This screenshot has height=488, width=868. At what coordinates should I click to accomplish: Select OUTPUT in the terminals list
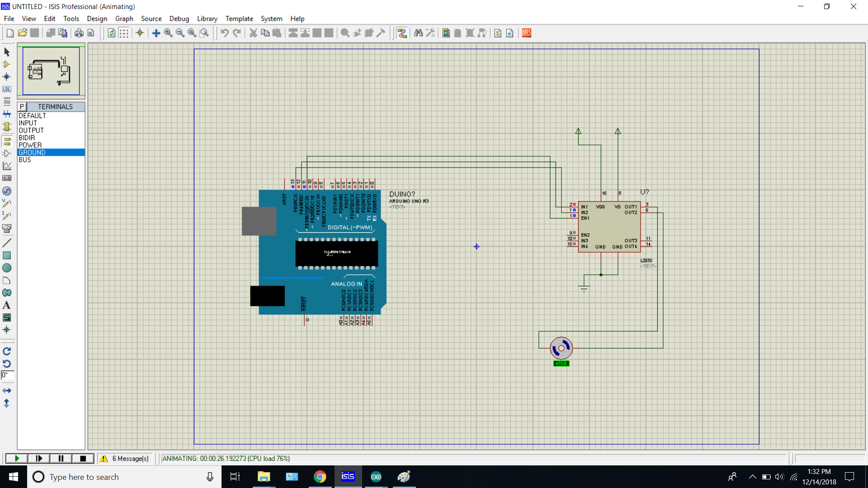tap(31, 130)
